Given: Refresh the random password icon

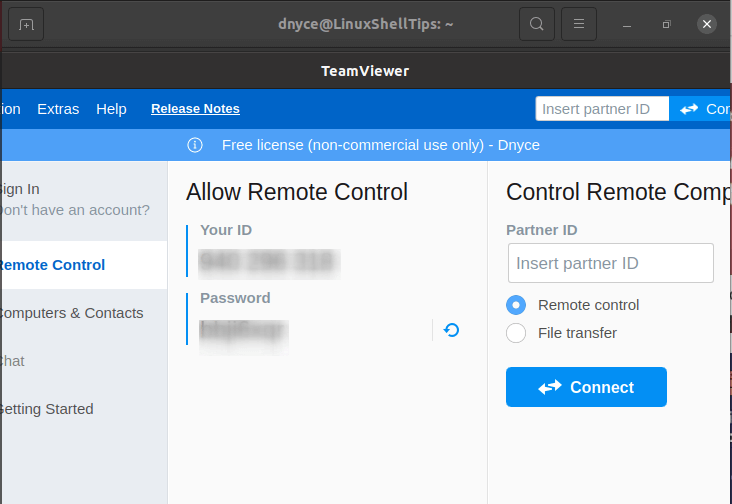Looking at the screenshot, I should coord(451,330).
